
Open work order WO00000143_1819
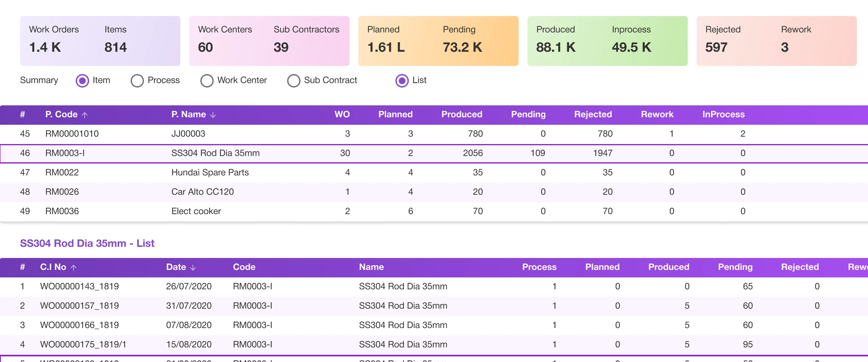point(80,287)
